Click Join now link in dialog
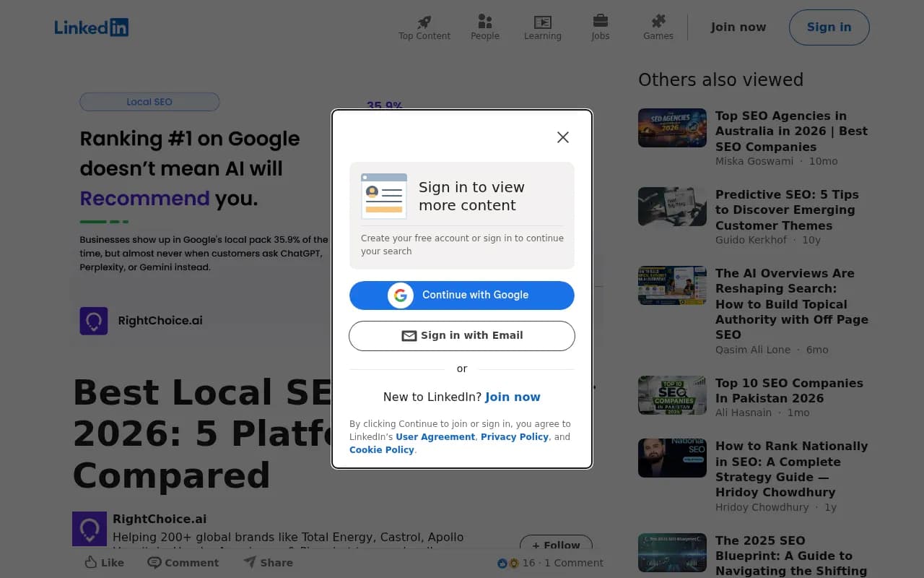The width and height of the screenshot is (924, 578). tap(513, 397)
